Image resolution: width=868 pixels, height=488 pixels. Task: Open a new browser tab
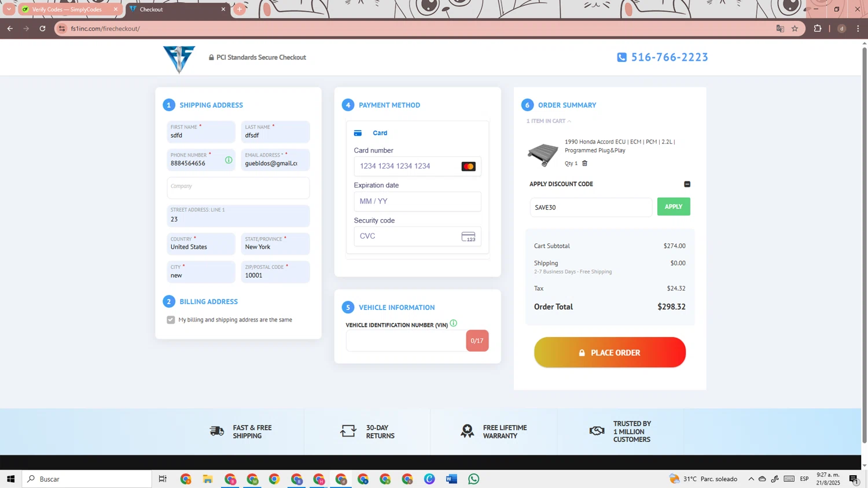240,9
